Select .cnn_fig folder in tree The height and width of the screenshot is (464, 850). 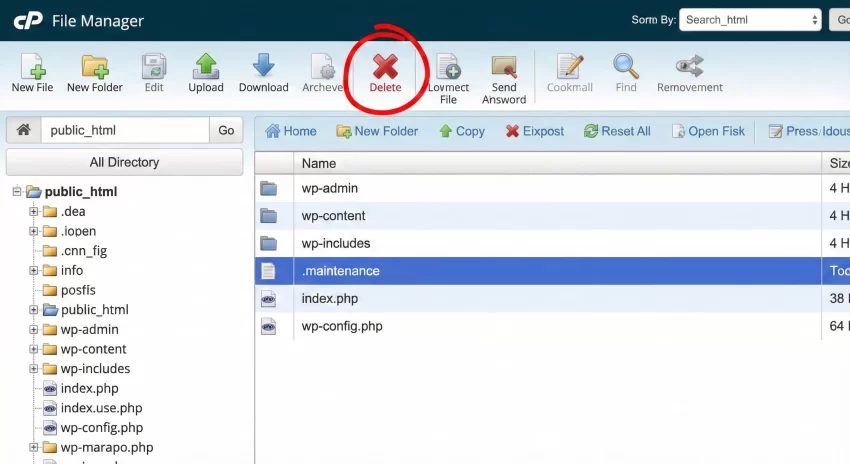point(75,251)
